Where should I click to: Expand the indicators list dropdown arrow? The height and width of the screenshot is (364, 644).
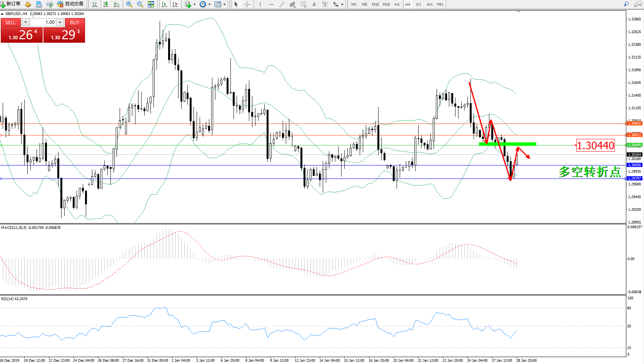coord(194,5)
